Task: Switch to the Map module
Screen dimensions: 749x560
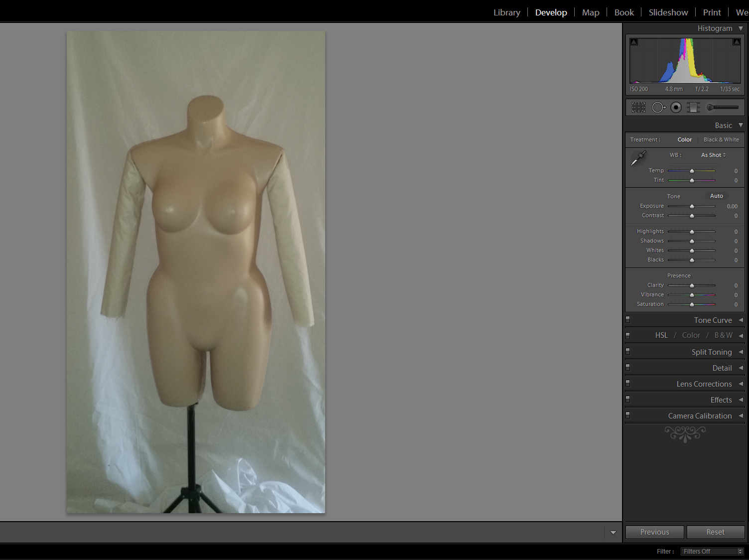Action: [x=591, y=12]
